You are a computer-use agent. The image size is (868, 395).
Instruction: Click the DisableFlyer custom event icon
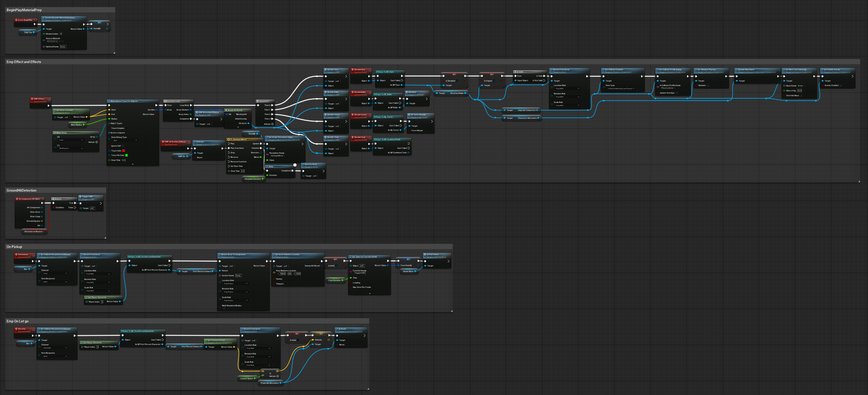tap(353, 70)
